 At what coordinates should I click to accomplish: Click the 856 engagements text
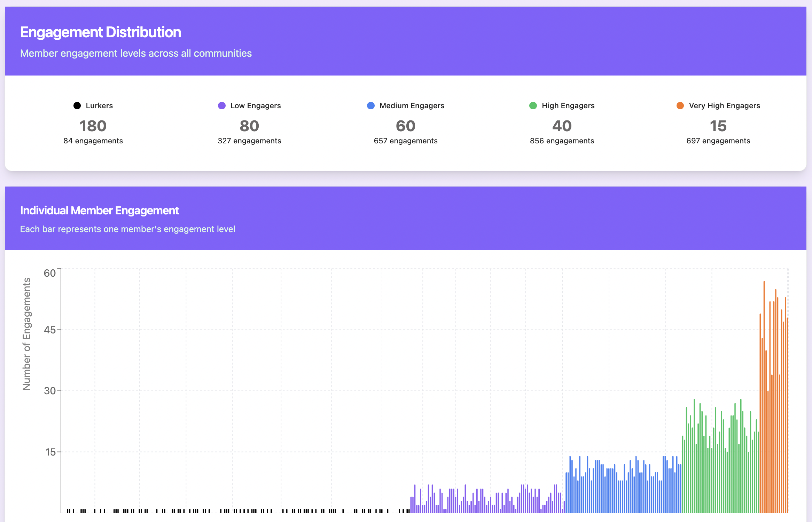tap(562, 141)
